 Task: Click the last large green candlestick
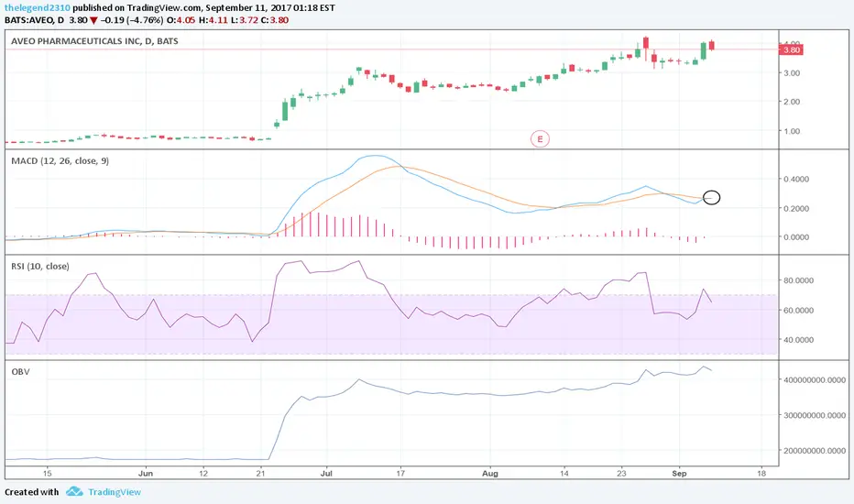click(x=703, y=50)
